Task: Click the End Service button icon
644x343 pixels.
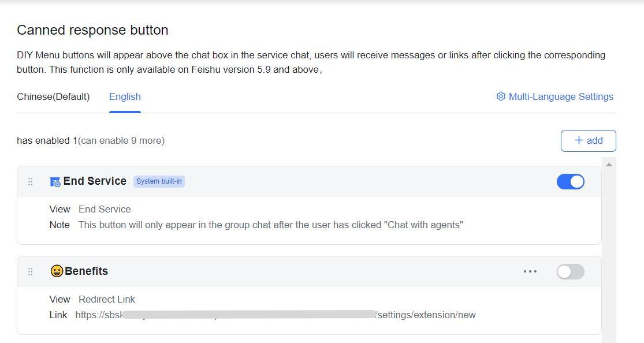Action: (x=55, y=182)
